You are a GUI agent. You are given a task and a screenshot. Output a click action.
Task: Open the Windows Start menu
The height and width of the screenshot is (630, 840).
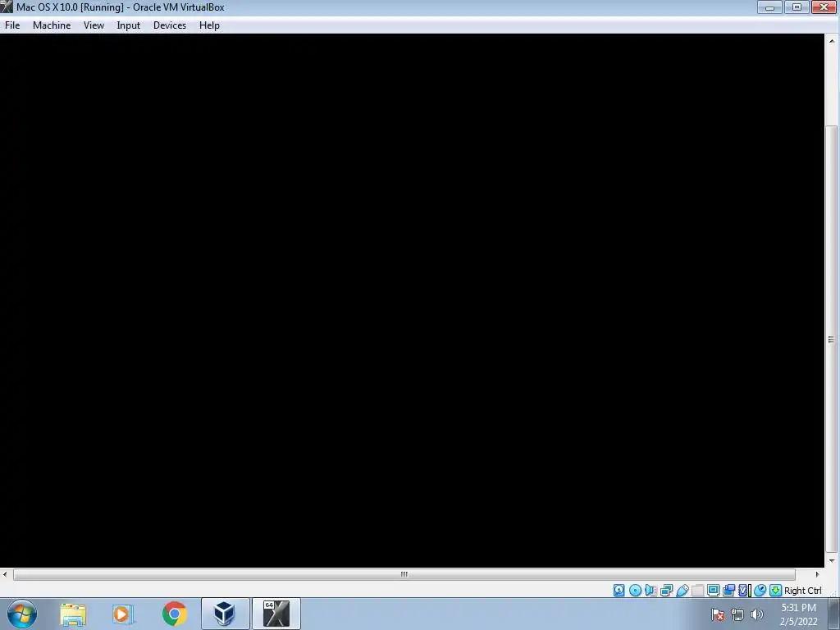[22, 614]
